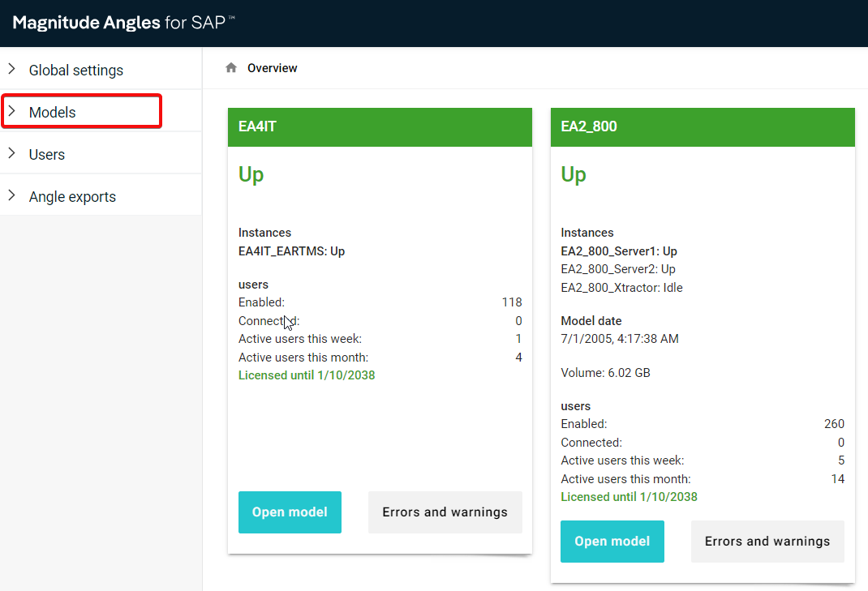The image size is (868, 591).
Task: Expand the Users chevron arrow
Action: click(x=11, y=152)
